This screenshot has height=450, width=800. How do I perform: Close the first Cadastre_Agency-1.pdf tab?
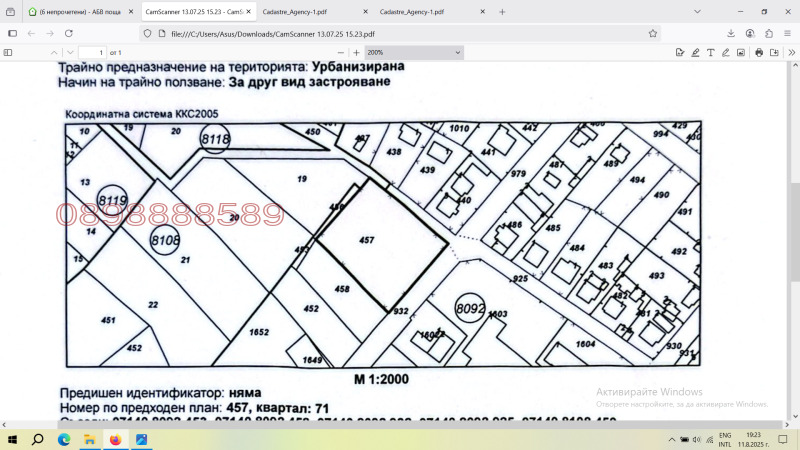click(365, 11)
